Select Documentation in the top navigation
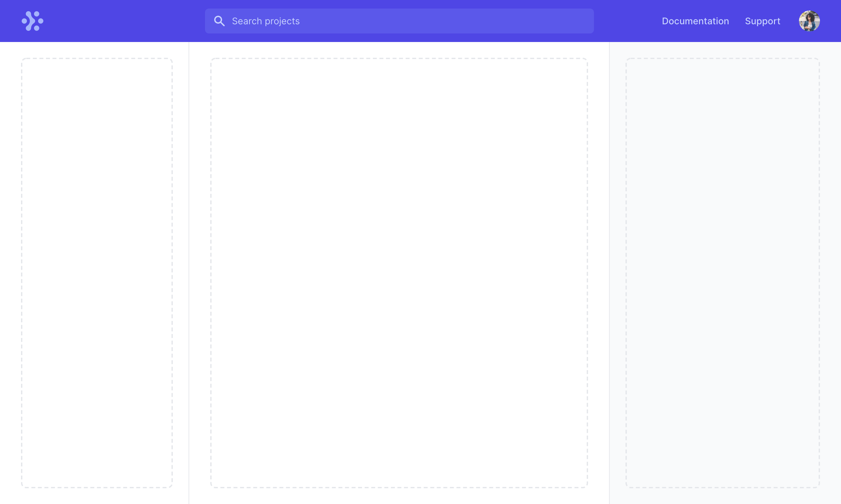This screenshot has height=504, width=841. pyautogui.click(x=695, y=21)
